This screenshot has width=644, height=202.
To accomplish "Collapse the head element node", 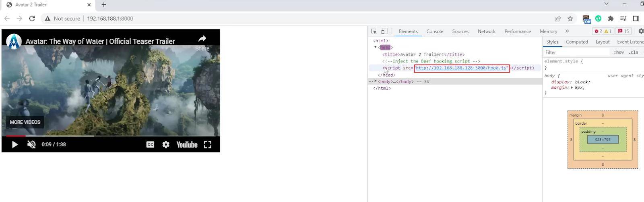I will (x=376, y=47).
